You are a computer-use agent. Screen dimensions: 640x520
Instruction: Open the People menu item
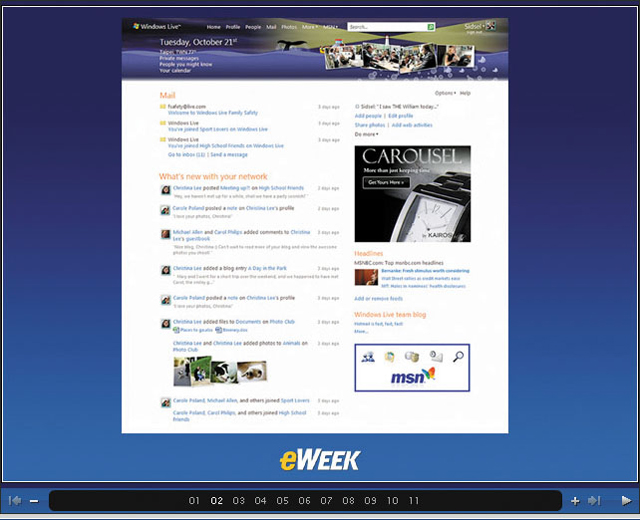tap(253, 27)
